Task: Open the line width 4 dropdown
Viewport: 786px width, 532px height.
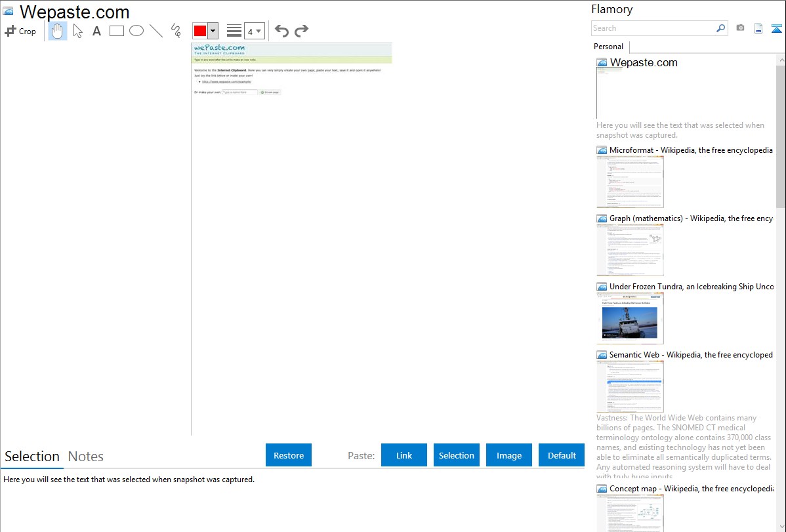Action: tap(254, 31)
